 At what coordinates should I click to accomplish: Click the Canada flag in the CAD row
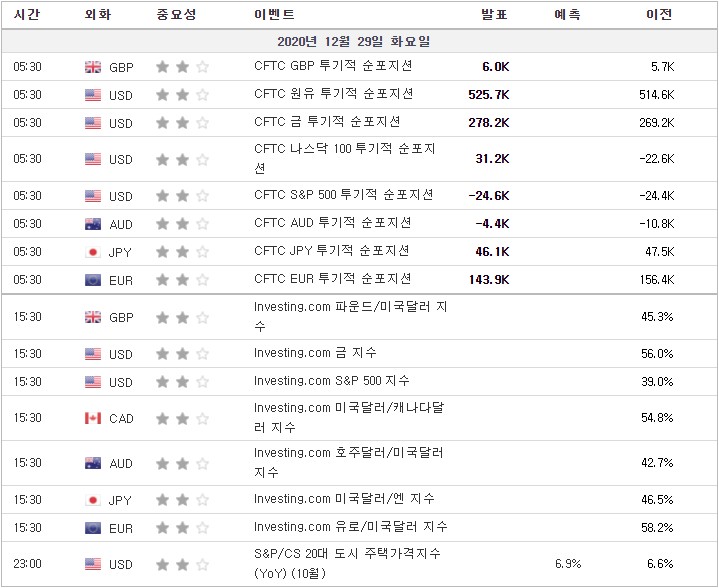click(x=93, y=418)
